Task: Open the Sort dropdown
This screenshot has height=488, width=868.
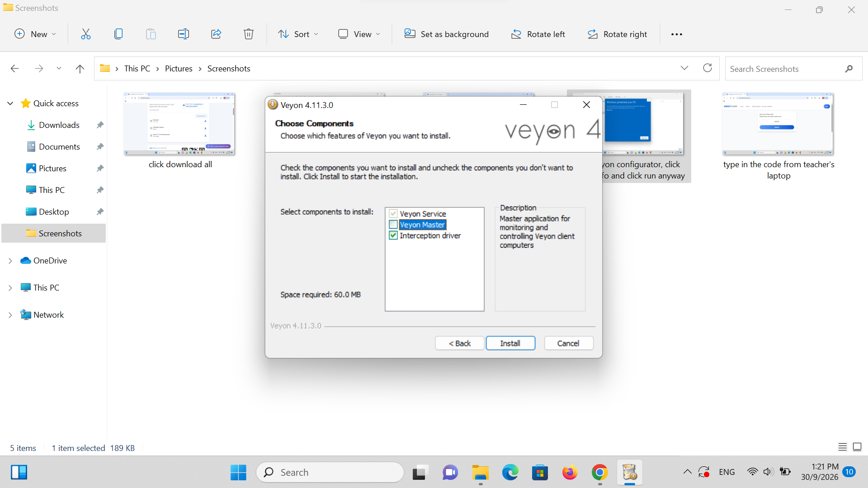Action: 298,34
